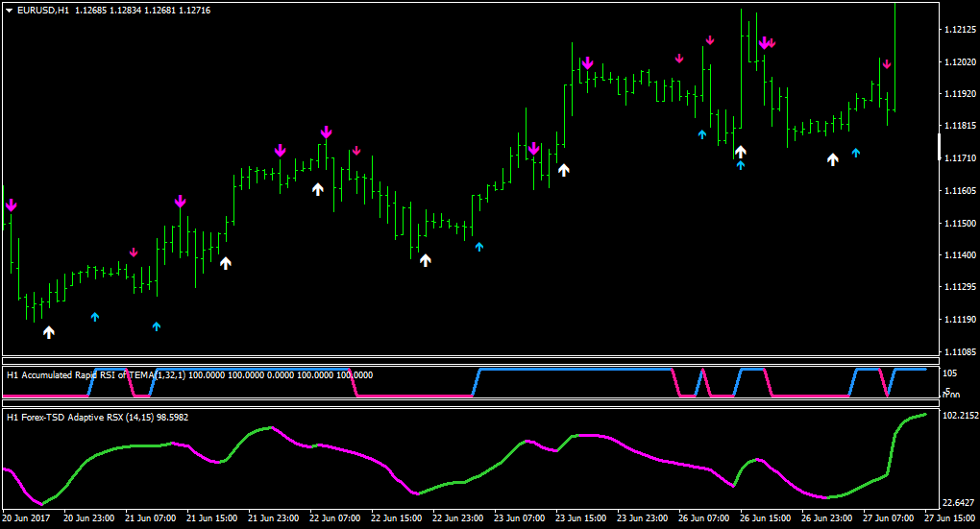Click the 27 Jun 07:00 time label
The width and height of the screenshot is (980, 529).
888,517
